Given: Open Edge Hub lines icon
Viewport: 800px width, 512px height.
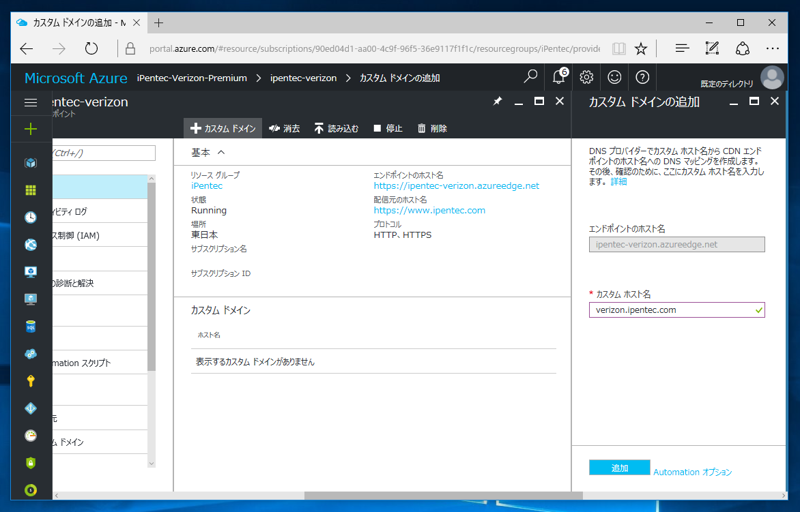Looking at the screenshot, I should (x=682, y=49).
